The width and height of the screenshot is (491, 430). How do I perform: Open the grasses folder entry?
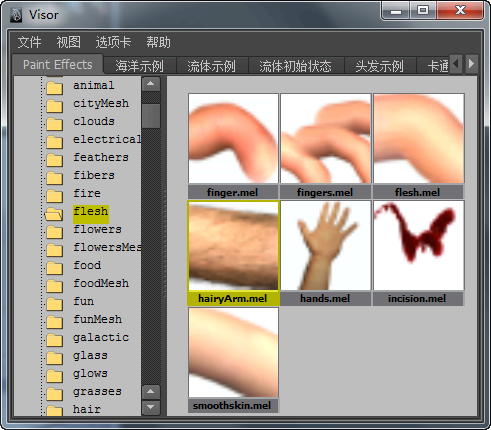click(x=97, y=391)
